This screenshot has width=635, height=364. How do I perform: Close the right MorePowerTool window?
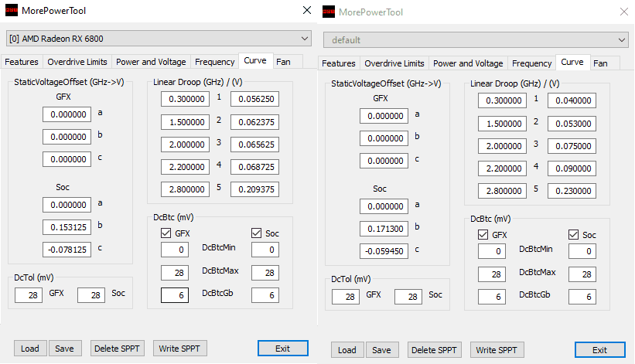(x=624, y=12)
